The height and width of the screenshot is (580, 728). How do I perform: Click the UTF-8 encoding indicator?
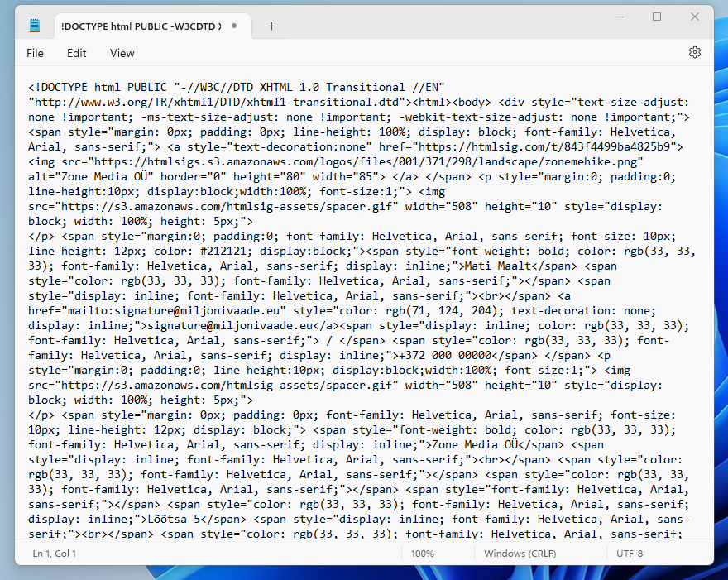pyautogui.click(x=629, y=553)
